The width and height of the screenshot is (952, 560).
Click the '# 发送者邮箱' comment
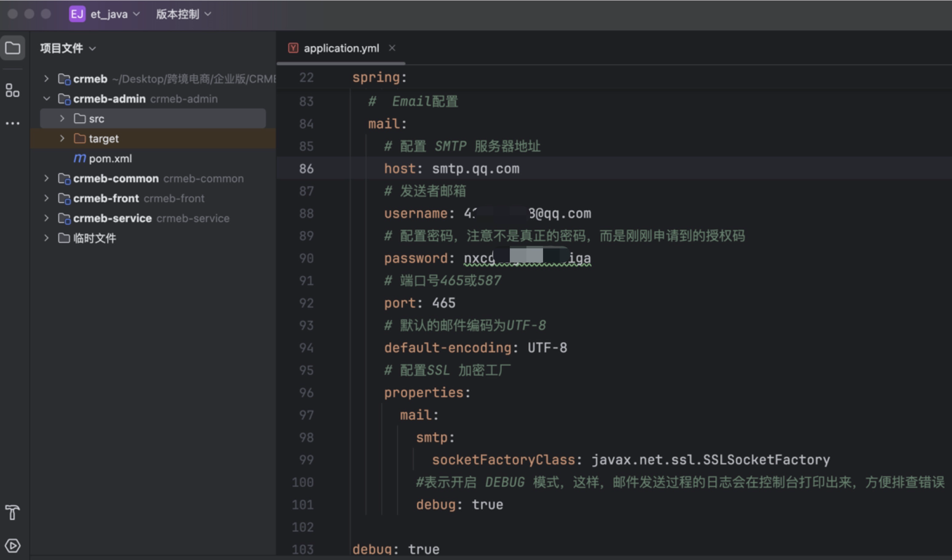(x=425, y=191)
